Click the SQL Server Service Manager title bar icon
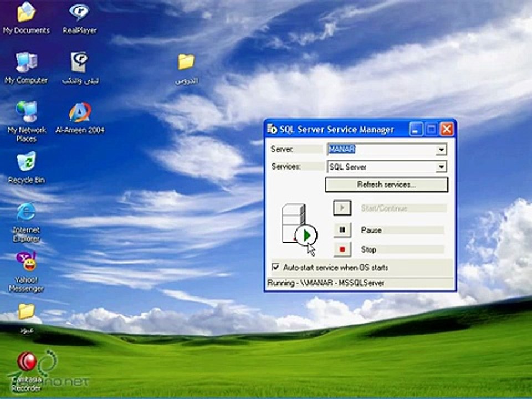The width and height of the screenshot is (532, 399). [272, 129]
